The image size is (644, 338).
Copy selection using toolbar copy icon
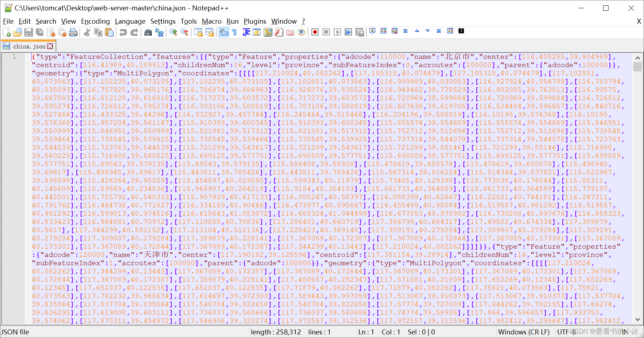coord(98,32)
